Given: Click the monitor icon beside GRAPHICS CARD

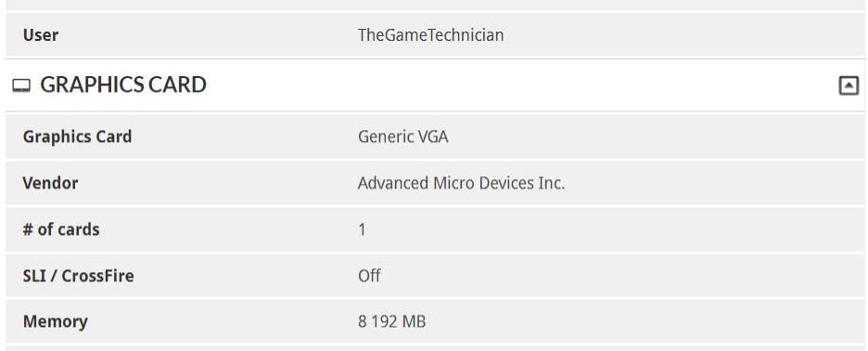Looking at the screenshot, I should 21,86.
